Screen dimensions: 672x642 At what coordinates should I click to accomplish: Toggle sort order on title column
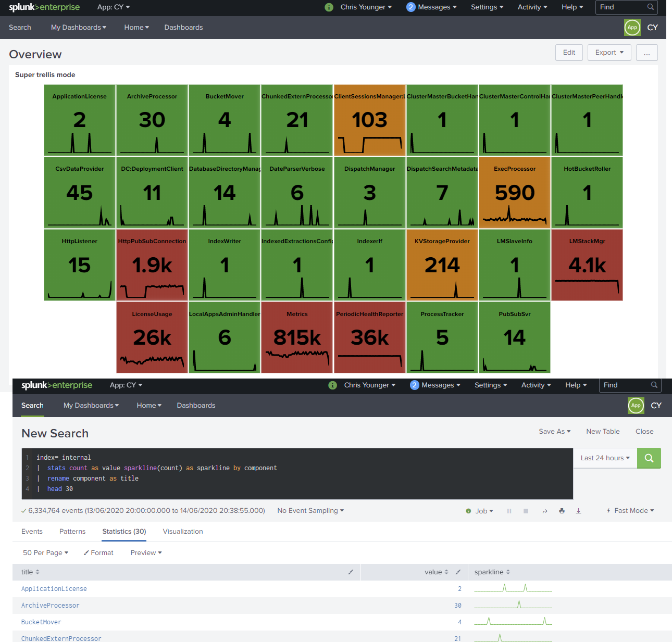tap(38, 572)
